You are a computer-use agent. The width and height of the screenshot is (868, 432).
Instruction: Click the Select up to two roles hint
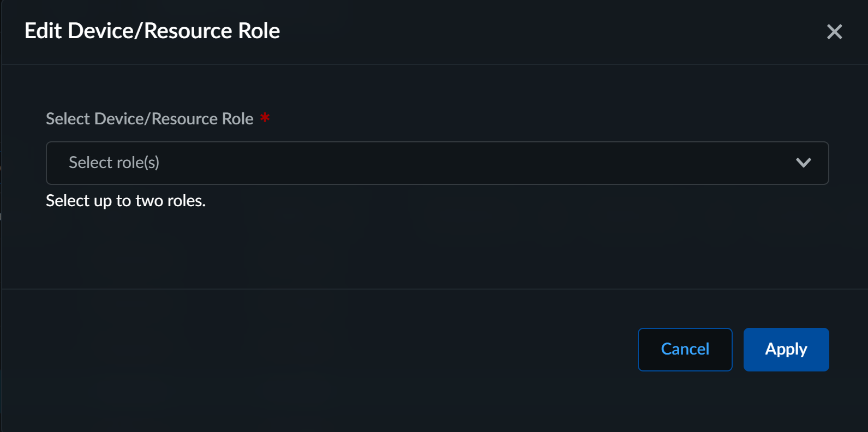coord(125,201)
